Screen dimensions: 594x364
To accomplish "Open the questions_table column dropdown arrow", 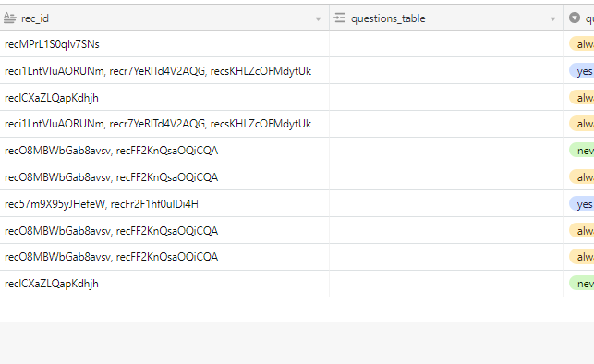I will [x=552, y=18].
